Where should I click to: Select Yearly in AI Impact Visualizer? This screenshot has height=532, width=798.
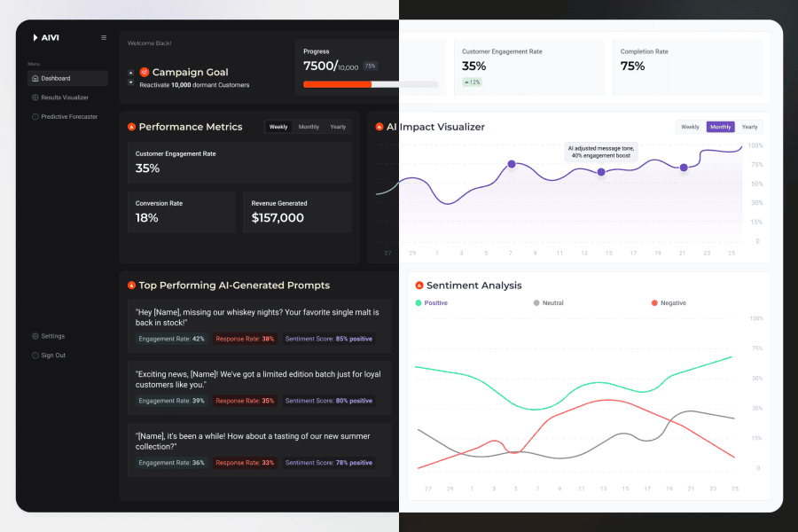pyautogui.click(x=749, y=127)
